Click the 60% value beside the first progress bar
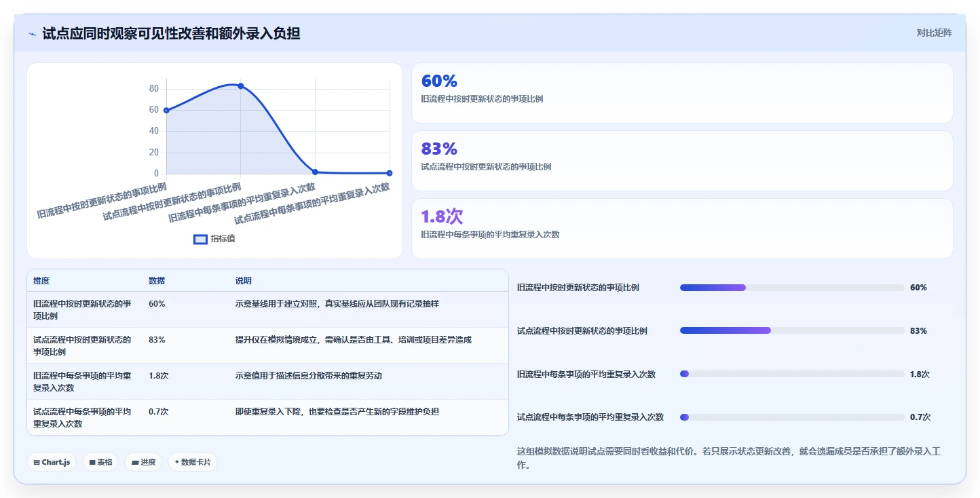This screenshot has height=498, width=980. (x=918, y=288)
